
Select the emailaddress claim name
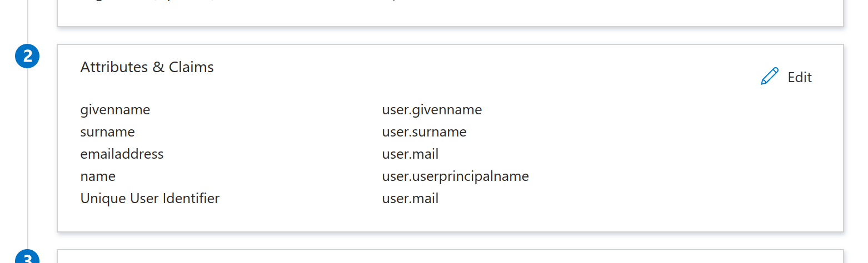coord(122,154)
